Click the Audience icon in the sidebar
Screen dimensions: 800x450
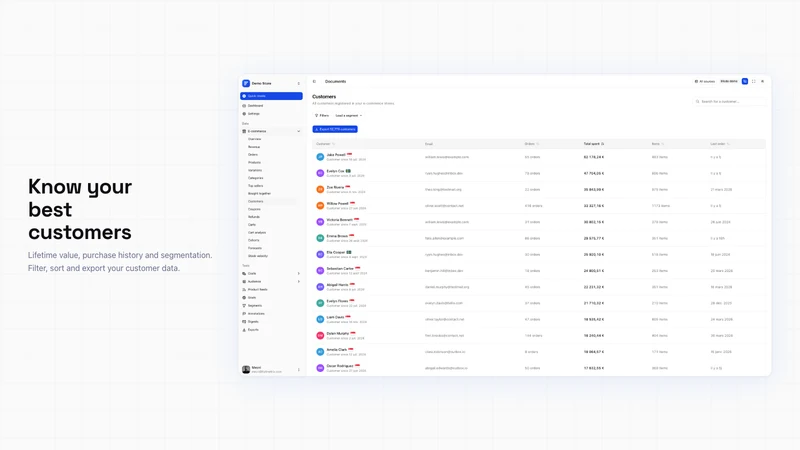click(244, 282)
